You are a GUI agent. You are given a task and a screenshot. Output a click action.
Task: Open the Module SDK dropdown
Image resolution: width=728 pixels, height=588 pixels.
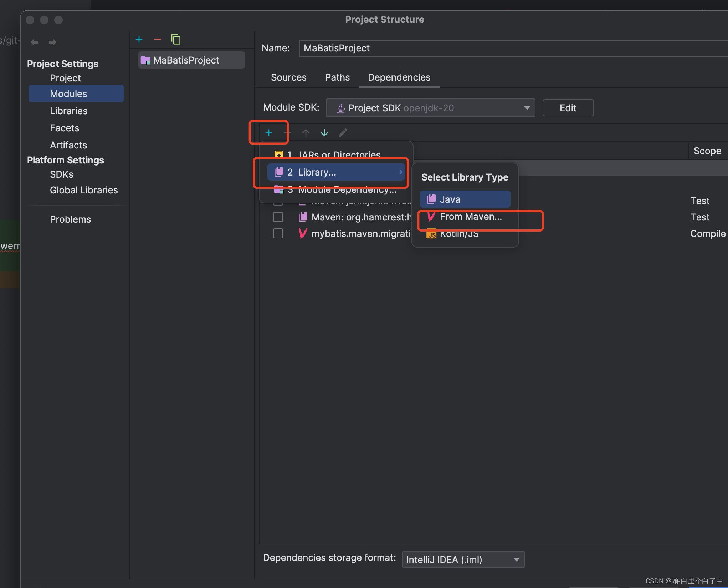point(528,108)
